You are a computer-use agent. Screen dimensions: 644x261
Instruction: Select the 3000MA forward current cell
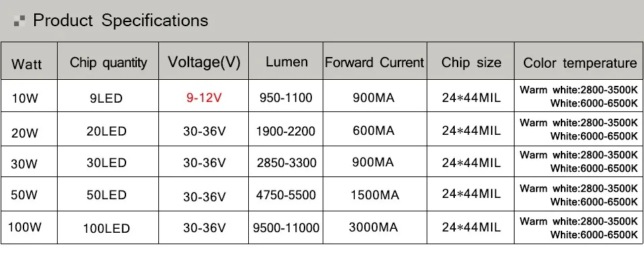pyautogui.click(x=374, y=227)
